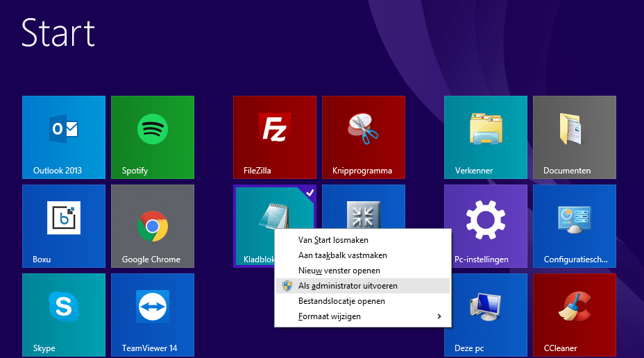Click the shield icon beside Als administrator uitvoeren

coord(287,286)
